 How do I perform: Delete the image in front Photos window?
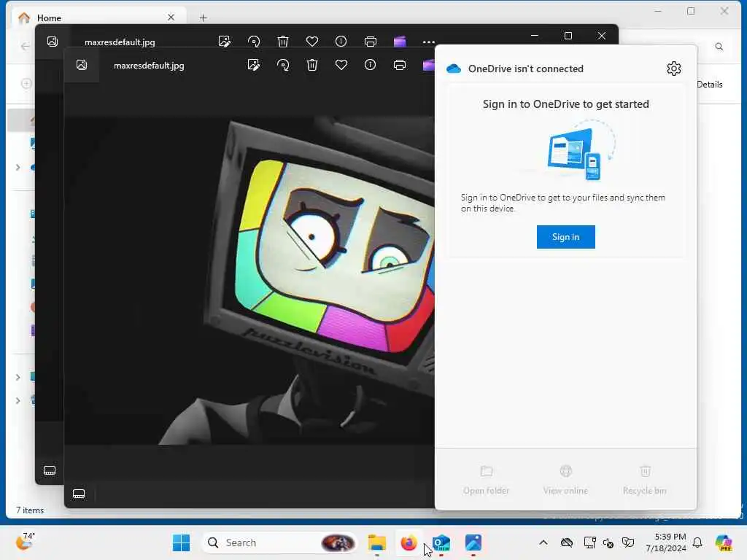click(x=312, y=65)
